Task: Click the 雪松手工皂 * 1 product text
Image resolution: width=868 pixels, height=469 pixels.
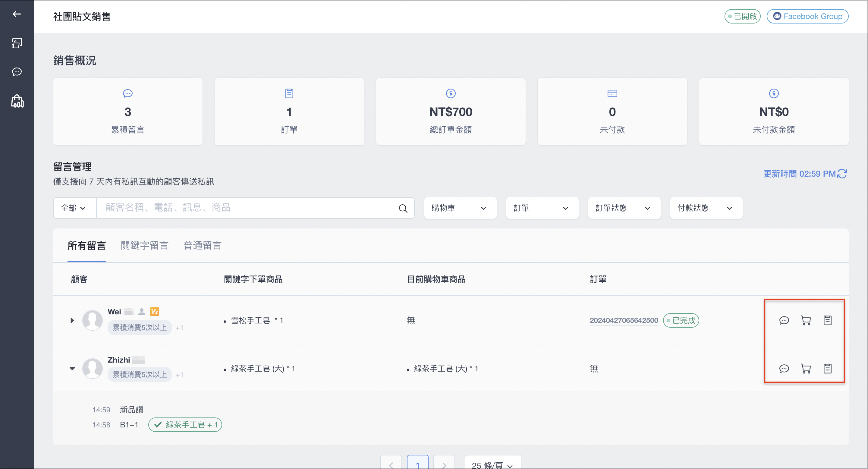Action: [x=257, y=320]
